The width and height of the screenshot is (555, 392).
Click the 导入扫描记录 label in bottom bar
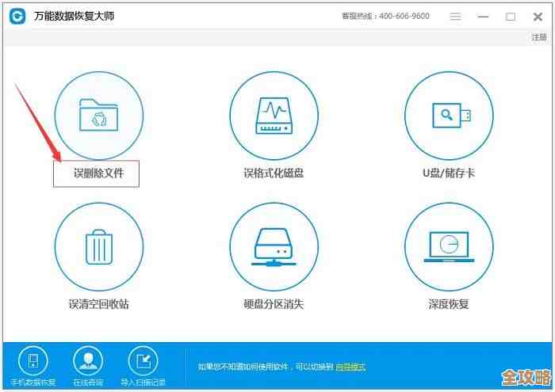[x=143, y=382]
